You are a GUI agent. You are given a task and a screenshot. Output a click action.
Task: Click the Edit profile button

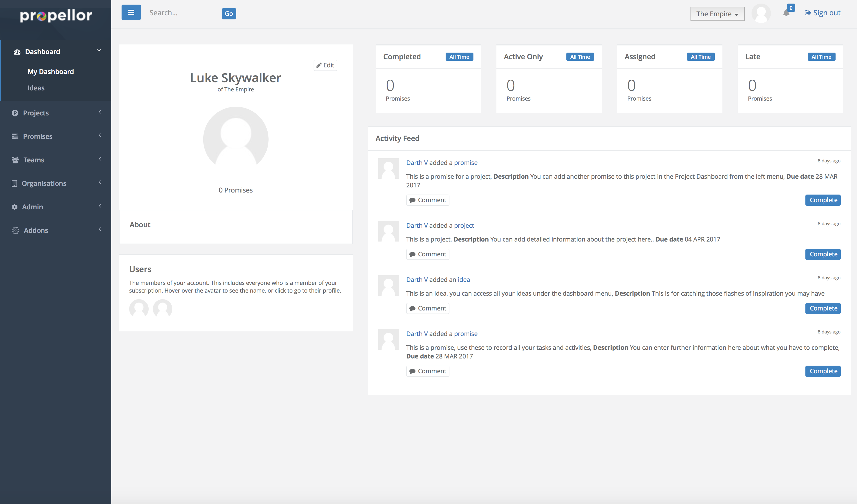click(x=325, y=65)
